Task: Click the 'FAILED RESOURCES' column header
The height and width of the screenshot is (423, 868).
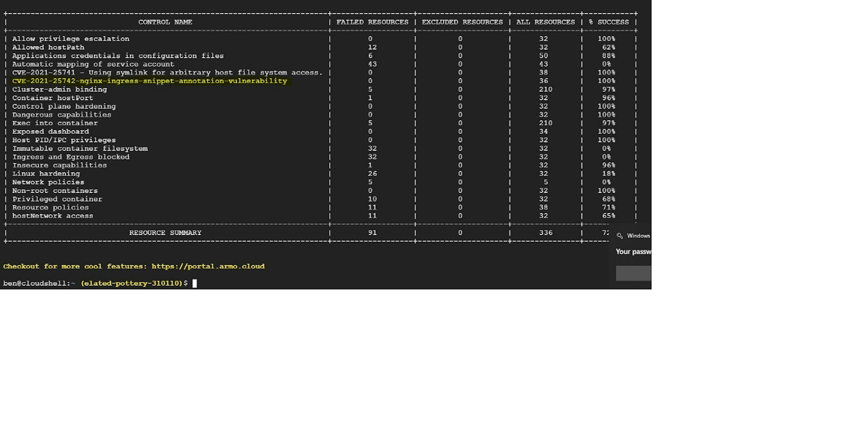Action: [372, 22]
